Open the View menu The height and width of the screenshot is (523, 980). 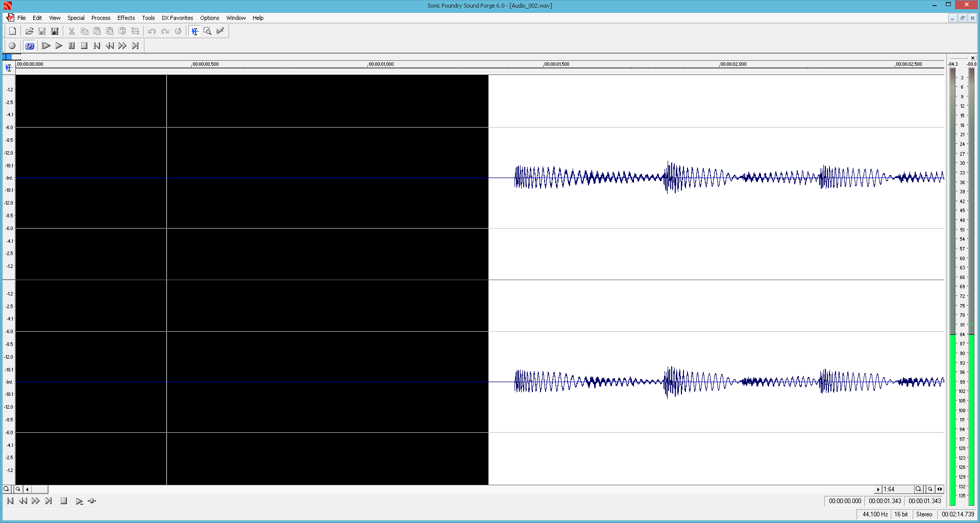point(55,18)
